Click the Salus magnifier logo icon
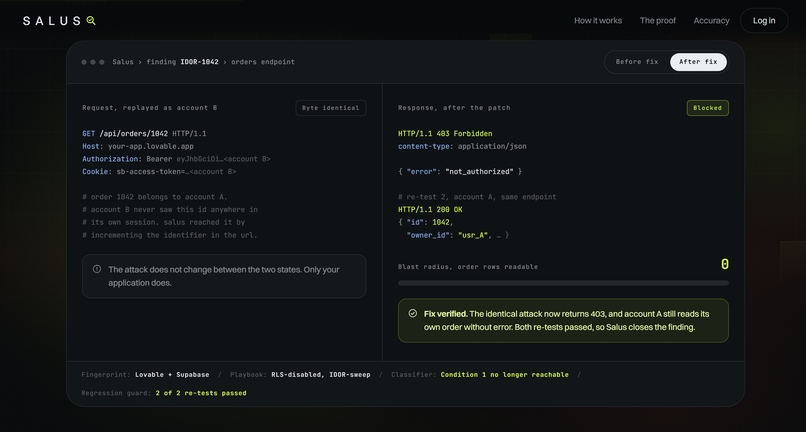Viewport: 806px width, 432px height. coord(91,21)
